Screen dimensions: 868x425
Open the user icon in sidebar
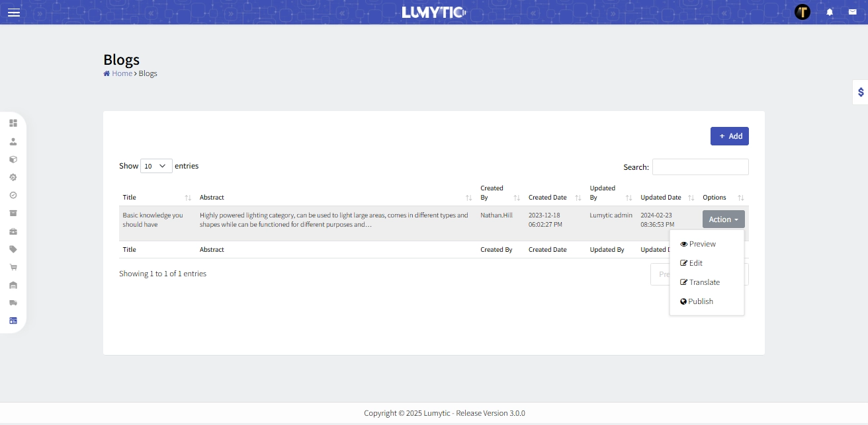pos(13,141)
